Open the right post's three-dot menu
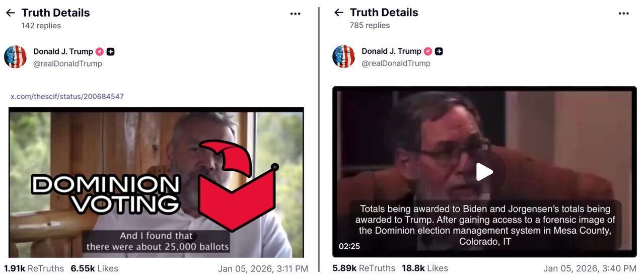 [x=624, y=14]
